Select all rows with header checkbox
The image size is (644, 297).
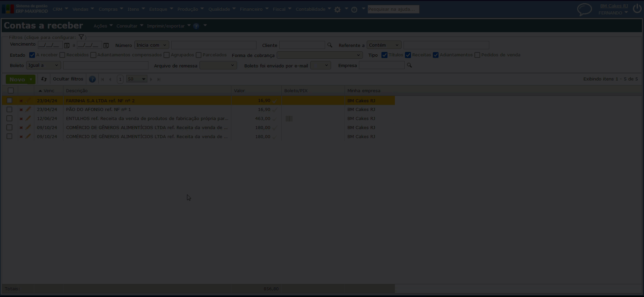(x=11, y=91)
